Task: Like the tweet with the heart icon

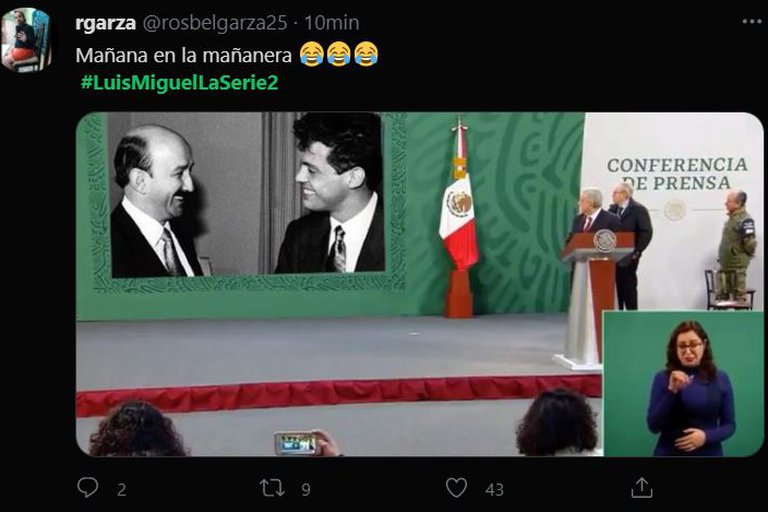Action: (456, 488)
